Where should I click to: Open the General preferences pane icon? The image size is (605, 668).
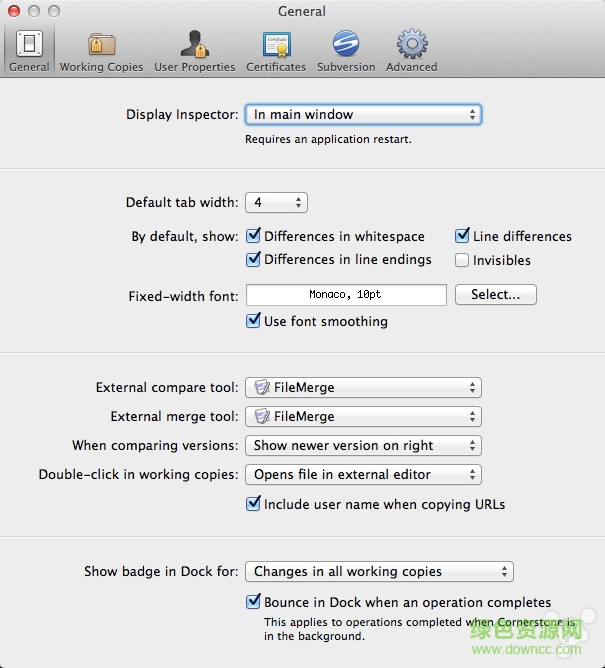click(29, 43)
